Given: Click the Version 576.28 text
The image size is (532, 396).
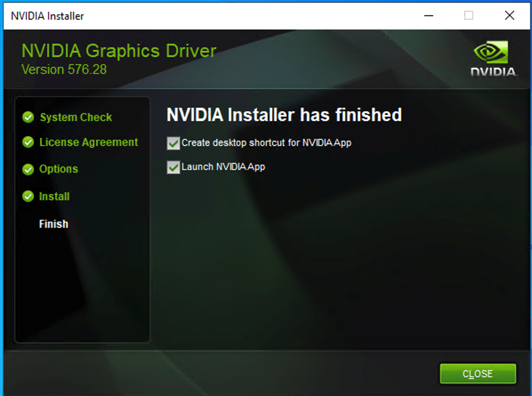Looking at the screenshot, I should tap(64, 69).
